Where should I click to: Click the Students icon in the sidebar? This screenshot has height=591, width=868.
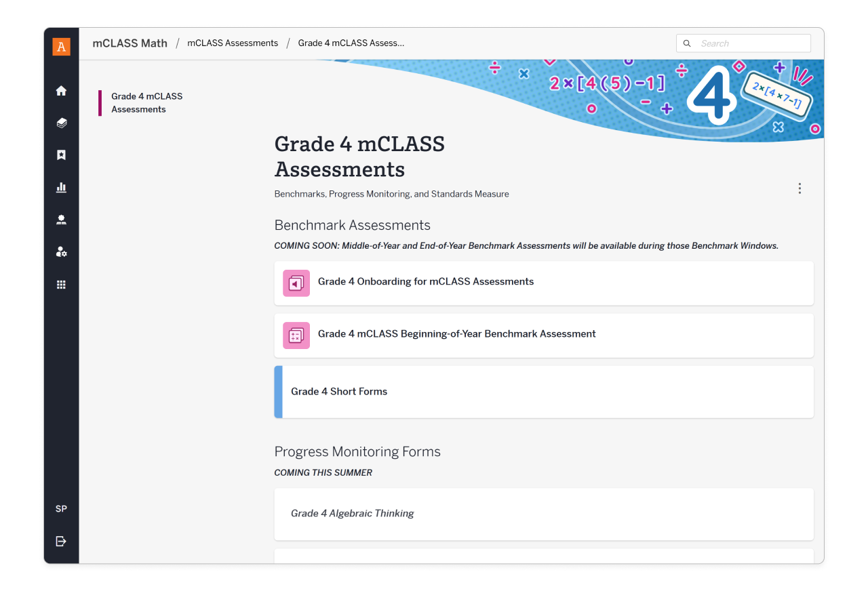tap(61, 220)
